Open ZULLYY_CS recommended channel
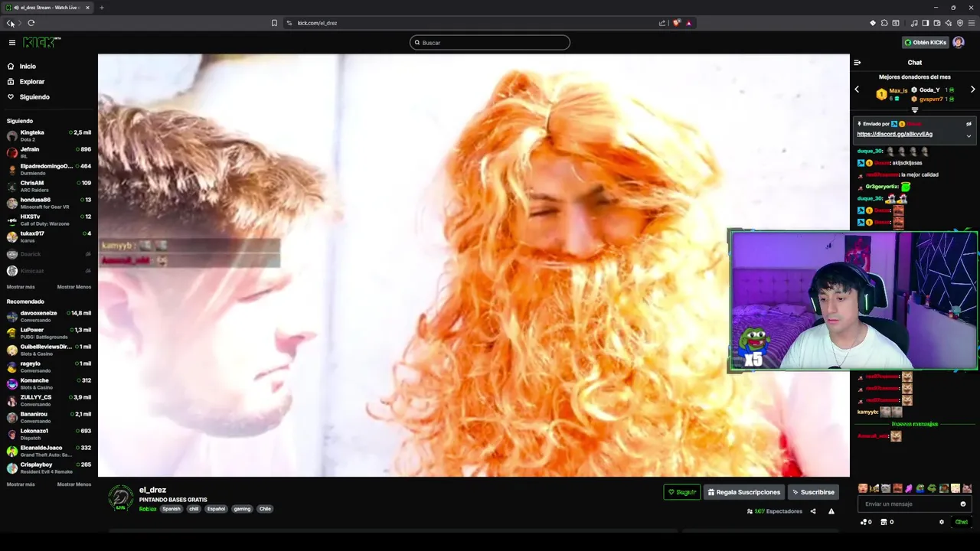 tap(48, 400)
